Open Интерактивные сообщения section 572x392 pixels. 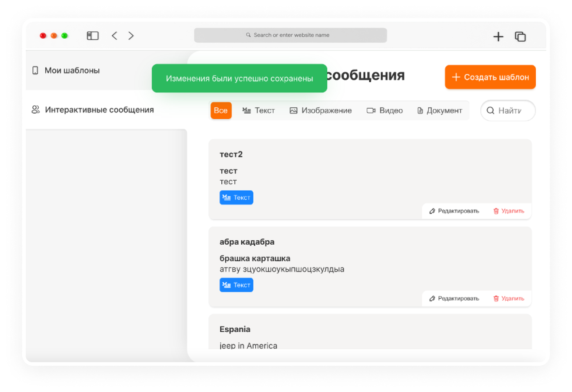pos(106,110)
